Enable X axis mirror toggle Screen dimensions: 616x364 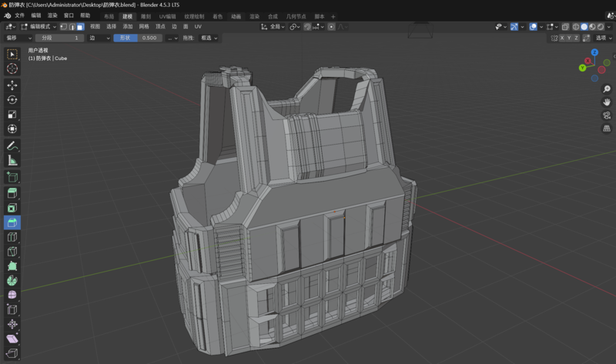pos(564,38)
